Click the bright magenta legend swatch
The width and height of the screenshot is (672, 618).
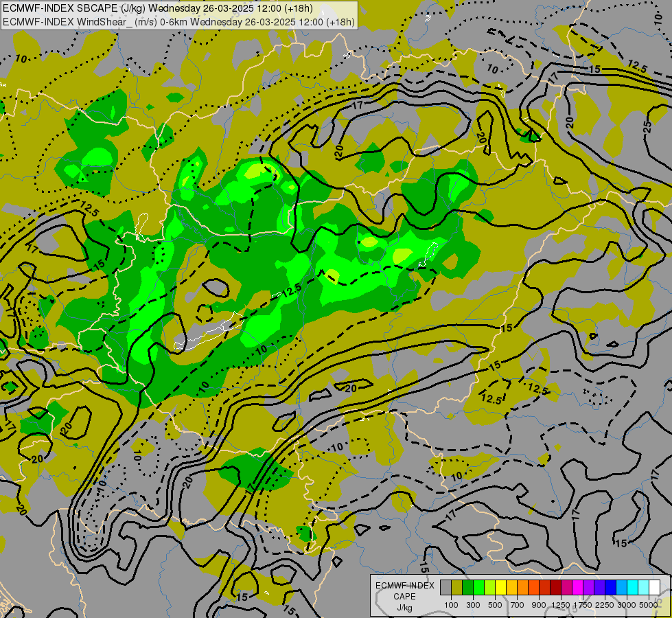coord(577,588)
